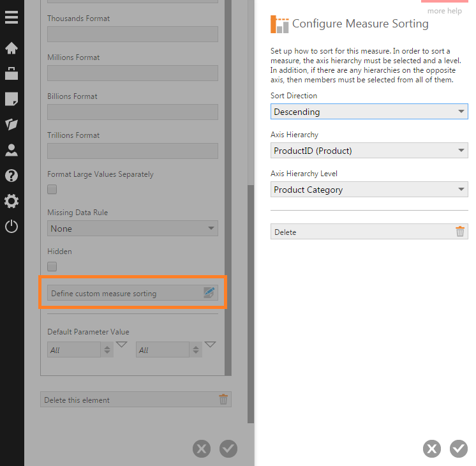Viewport: 476px width, 466px height.
Task: Click first All default parameter field
Action: [74, 350]
